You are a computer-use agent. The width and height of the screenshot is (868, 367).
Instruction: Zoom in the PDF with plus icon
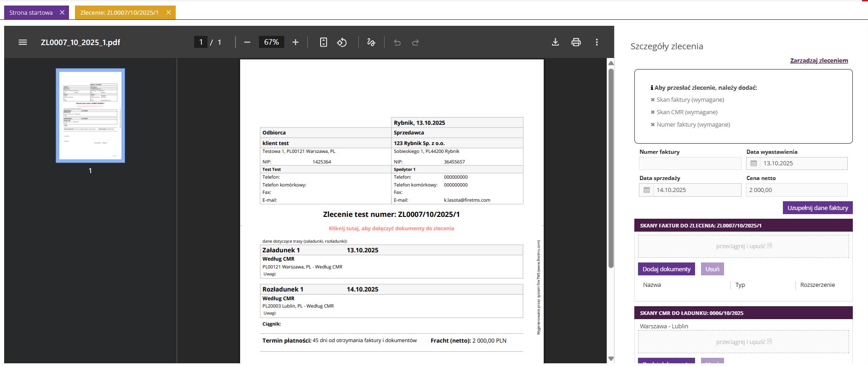pyautogui.click(x=295, y=42)
